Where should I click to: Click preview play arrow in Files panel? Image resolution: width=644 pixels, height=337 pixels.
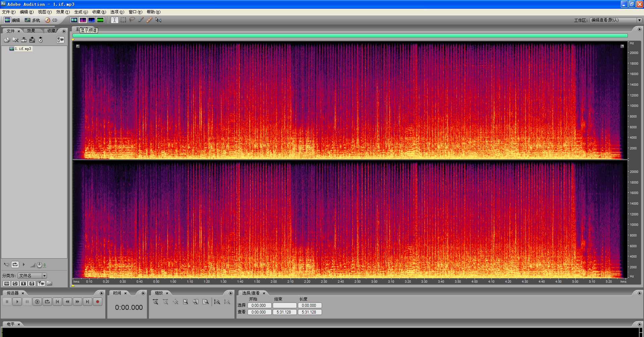tap(23, 265)
